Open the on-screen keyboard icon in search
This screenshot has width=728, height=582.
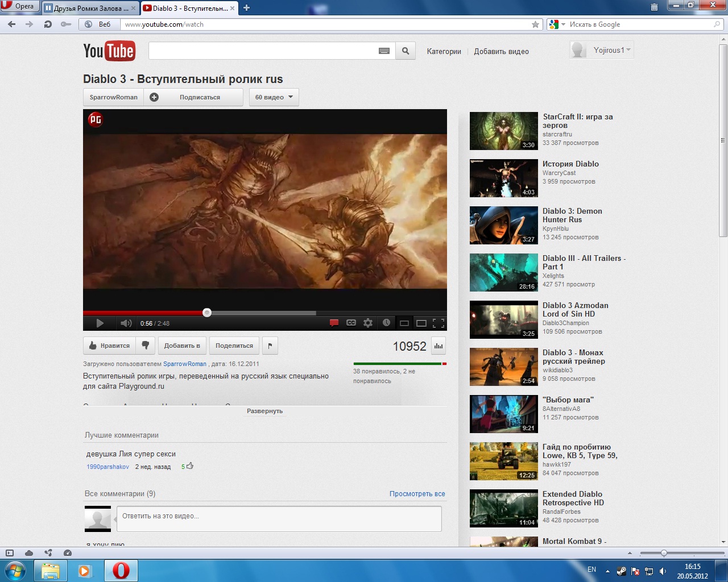[x=384, y=51]
